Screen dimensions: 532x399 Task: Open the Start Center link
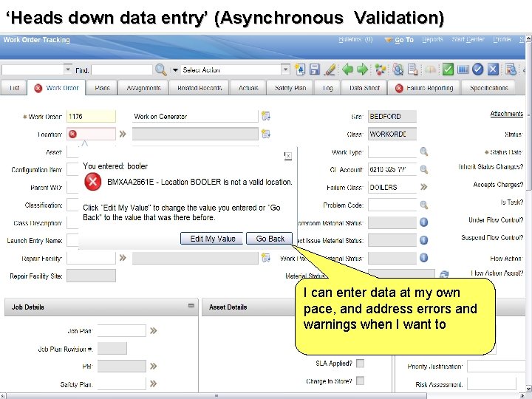coord(468,39)
